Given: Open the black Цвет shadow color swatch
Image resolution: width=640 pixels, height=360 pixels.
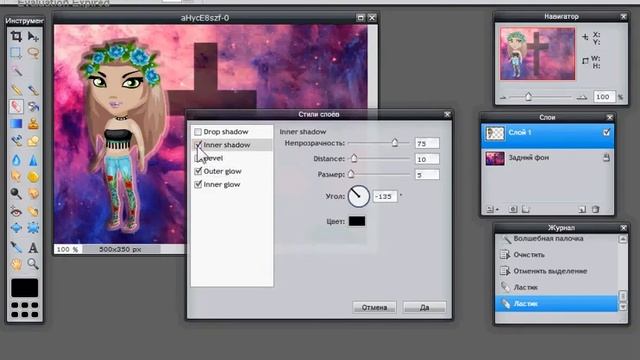Looking at the screenshot, I should [357, 221].
